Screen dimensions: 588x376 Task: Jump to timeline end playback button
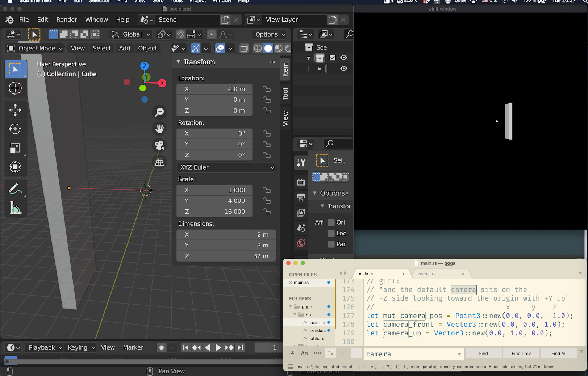[x=241, y=348]
